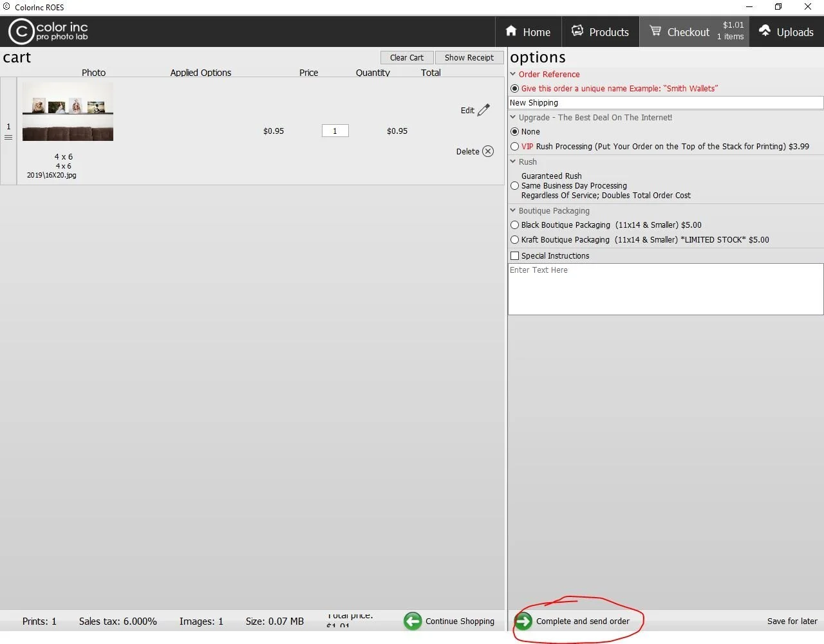Go to the Uploads tab
Screen dimensions: 824x644
pos(787,32)
